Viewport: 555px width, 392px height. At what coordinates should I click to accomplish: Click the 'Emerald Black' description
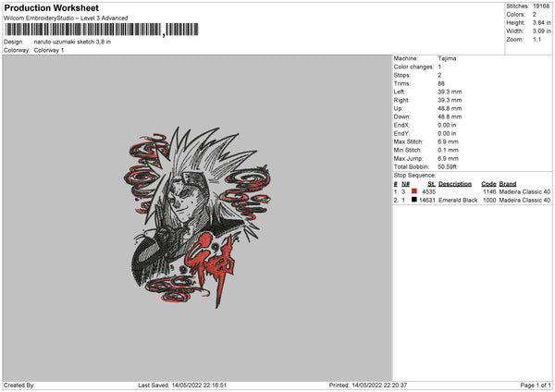[458, 201]
